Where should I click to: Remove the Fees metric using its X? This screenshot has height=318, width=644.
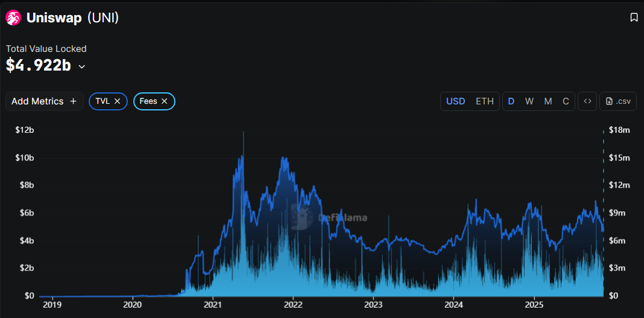coord(165,101)
